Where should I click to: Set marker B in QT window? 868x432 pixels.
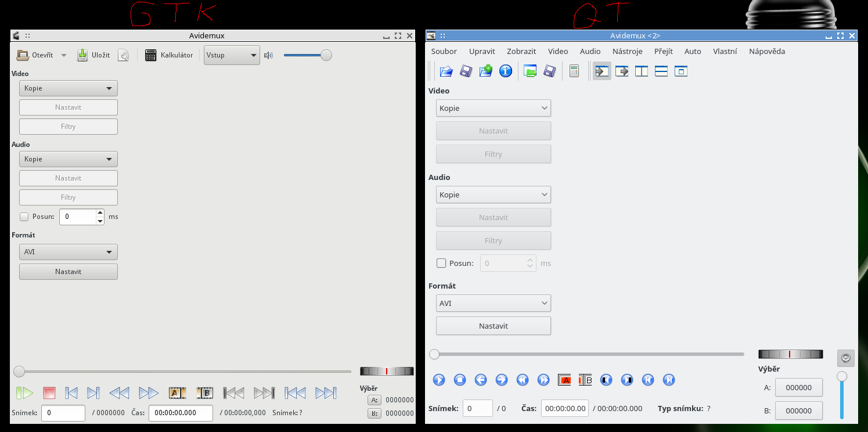click(x=585, y=380)
